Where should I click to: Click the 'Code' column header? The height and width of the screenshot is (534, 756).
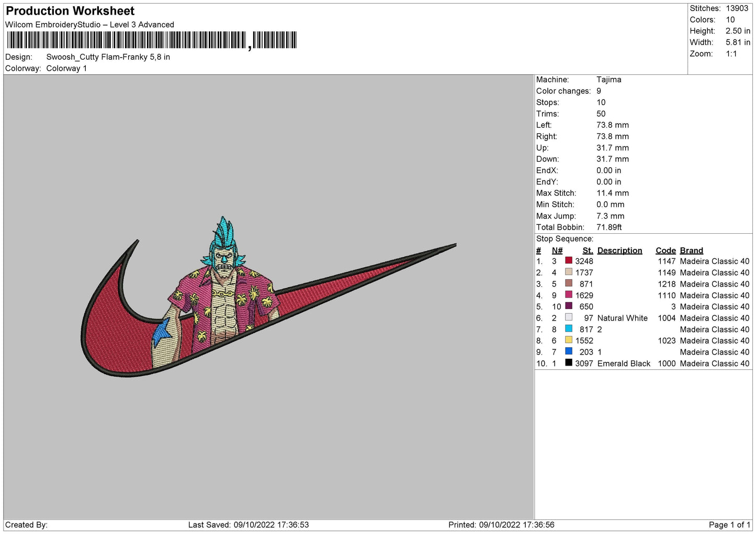666,251
